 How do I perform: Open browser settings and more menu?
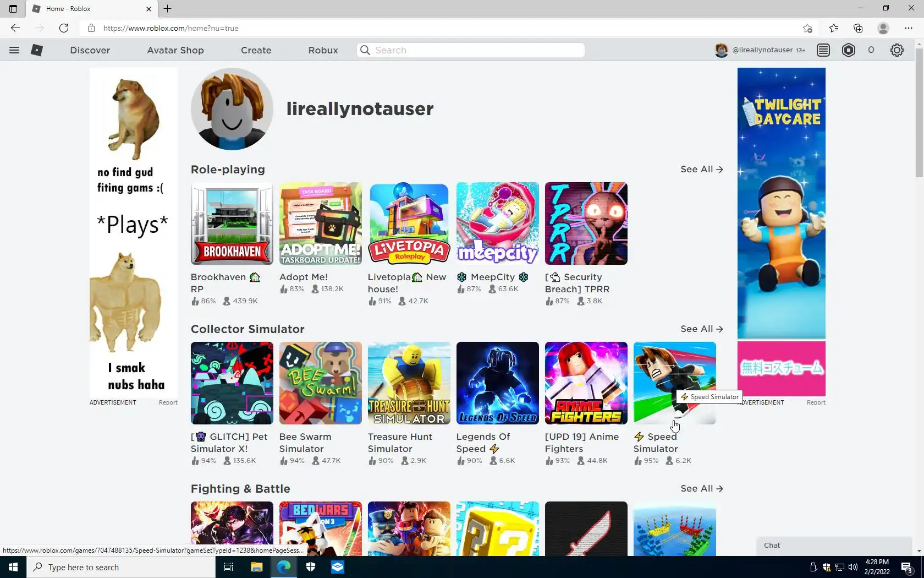(x=908, y=28)
